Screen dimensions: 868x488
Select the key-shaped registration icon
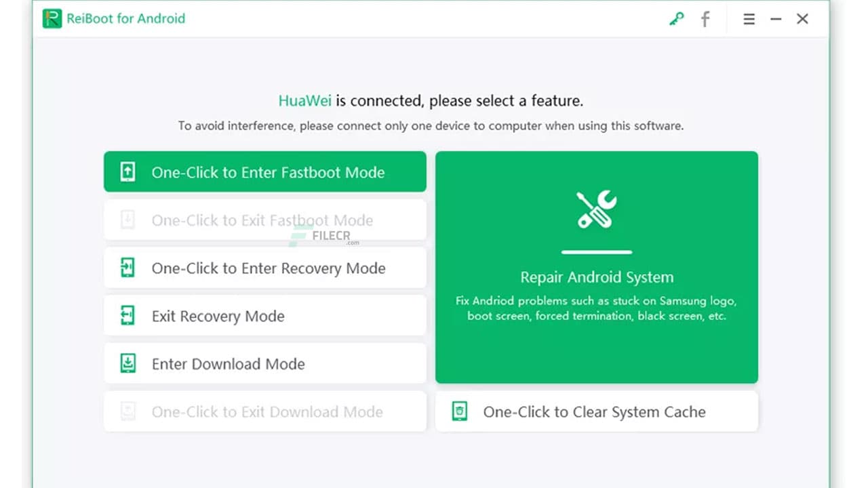676,19
